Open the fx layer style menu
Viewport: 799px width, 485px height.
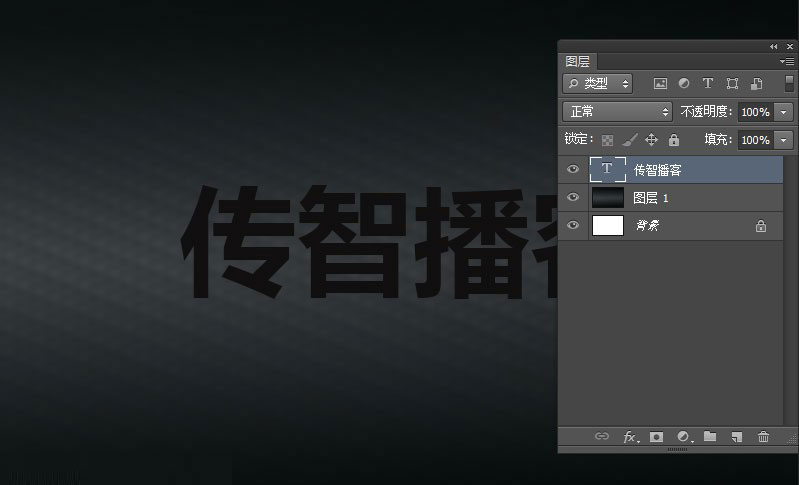pos(630,437)
